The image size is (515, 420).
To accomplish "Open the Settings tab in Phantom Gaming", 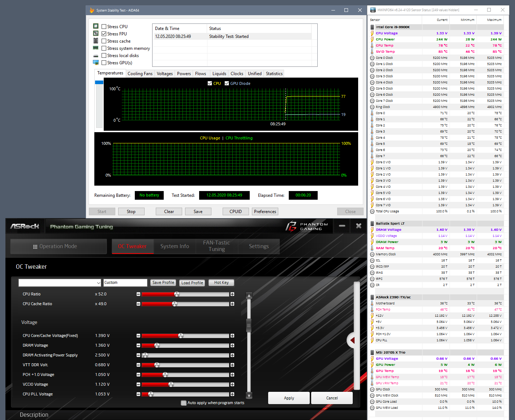I will (x=259, y=246).
